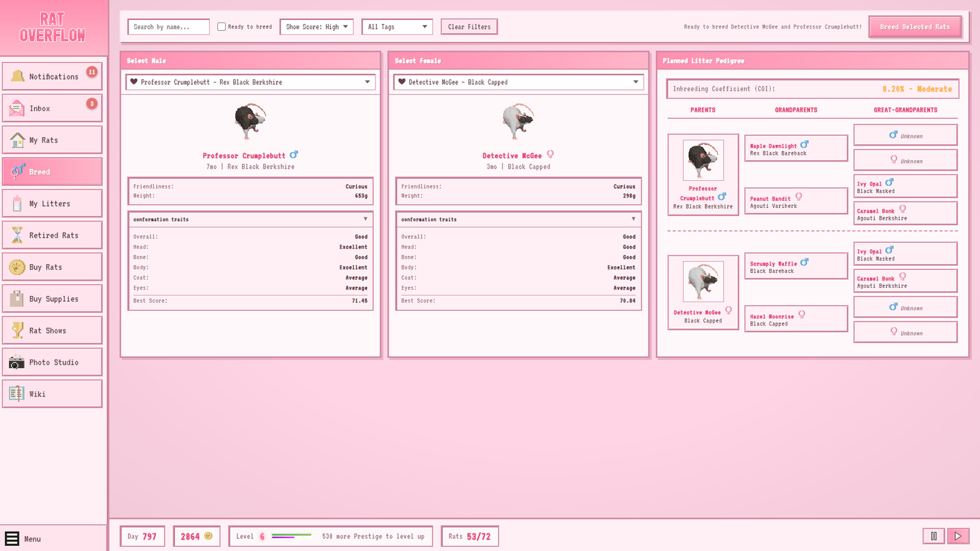Open Rat Shows via the trophy icon

point(18,330)
